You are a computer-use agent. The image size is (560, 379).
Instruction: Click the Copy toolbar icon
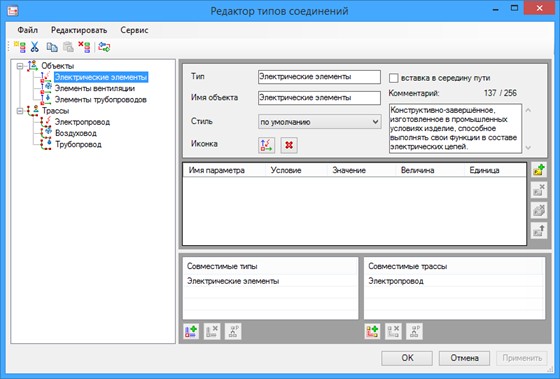pyautogui.click(x=52, y=47)
